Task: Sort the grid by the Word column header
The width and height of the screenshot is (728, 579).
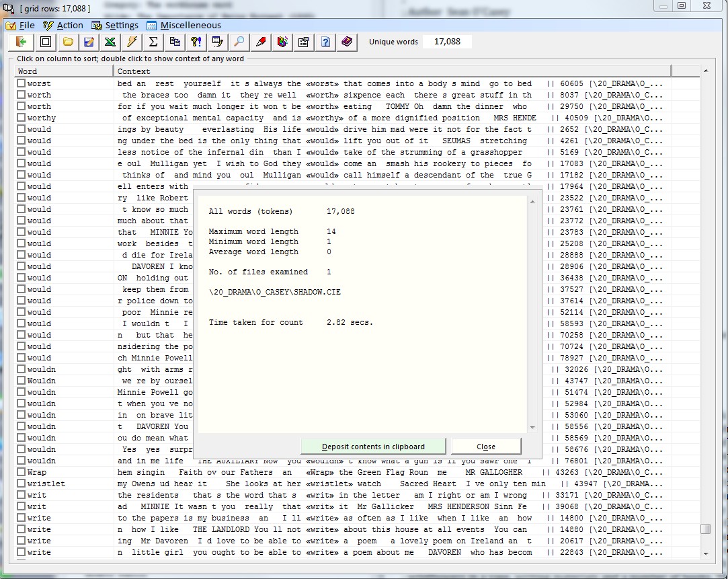Action: (x=65, y=71)
